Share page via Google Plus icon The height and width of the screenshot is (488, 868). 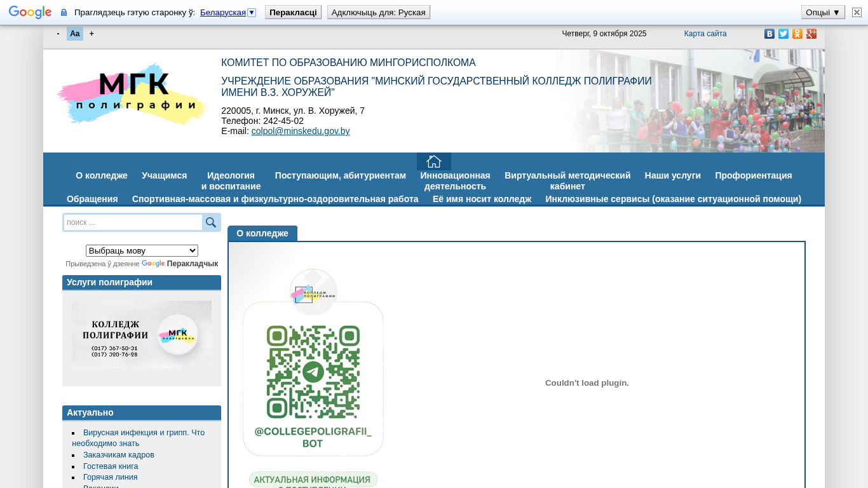(x=811, y=34)
